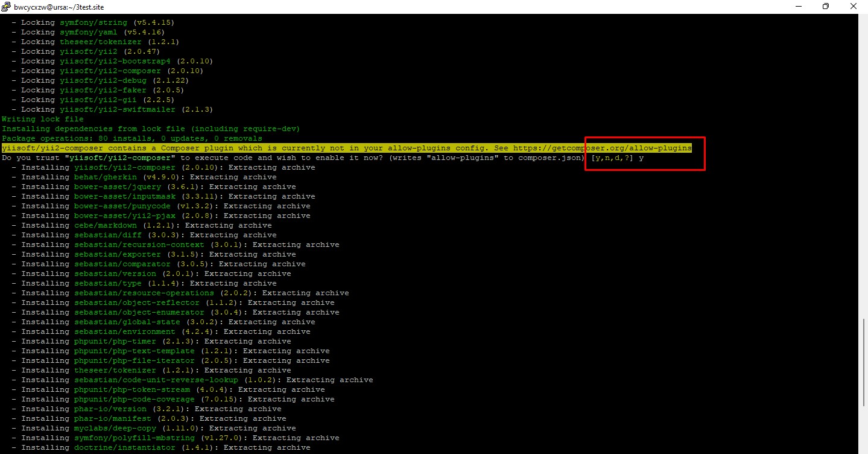Click 'Installing behat/gherkin' line
Screen dimensions: 868x454
(144, 177)
